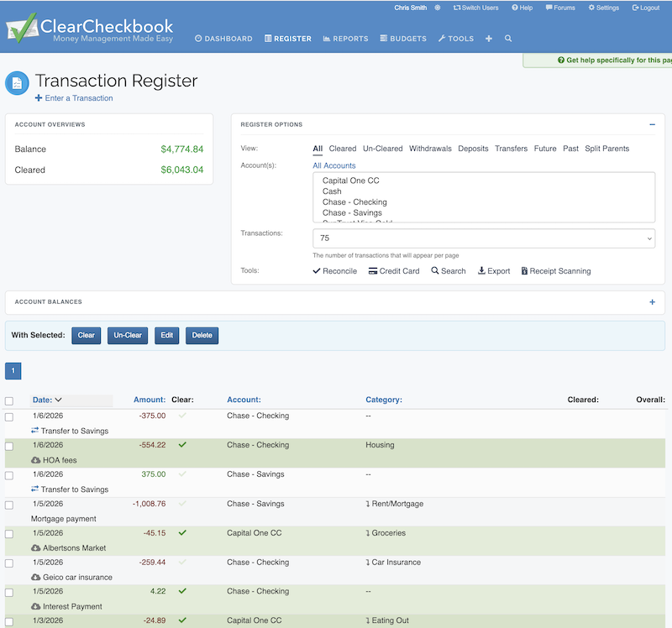Click All Accounts link
This screenshot has width=672, height=628.
(x=334, y=165)
